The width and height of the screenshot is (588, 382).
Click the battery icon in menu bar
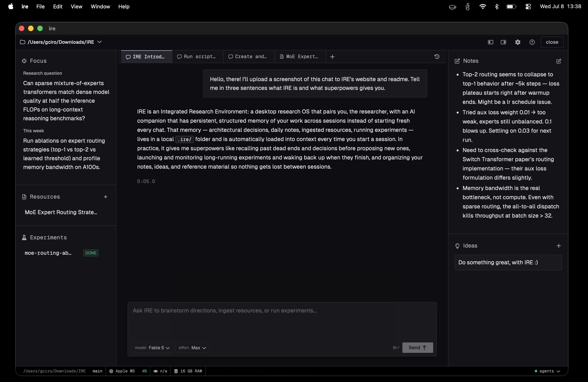(x=511, y=7)
